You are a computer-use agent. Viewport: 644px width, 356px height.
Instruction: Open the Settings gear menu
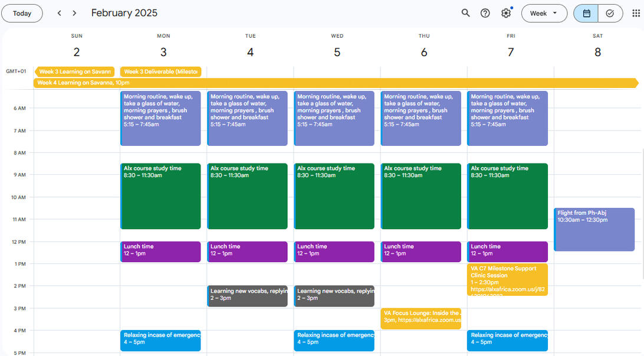coord(506,13)
